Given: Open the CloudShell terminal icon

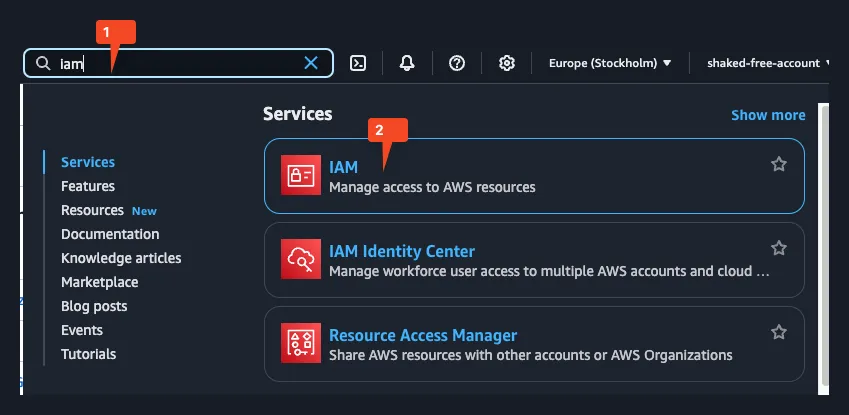Looking at the screenshot, I should click(x=358, y=63).
